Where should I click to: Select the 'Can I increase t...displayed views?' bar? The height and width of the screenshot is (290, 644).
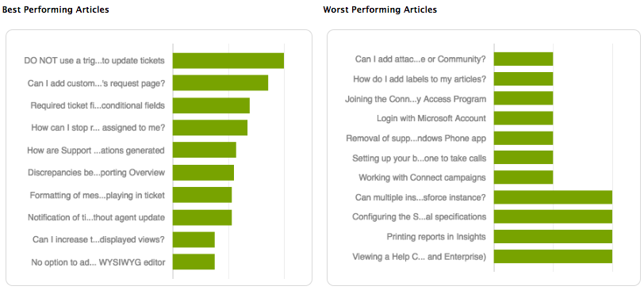click(194, 239)
